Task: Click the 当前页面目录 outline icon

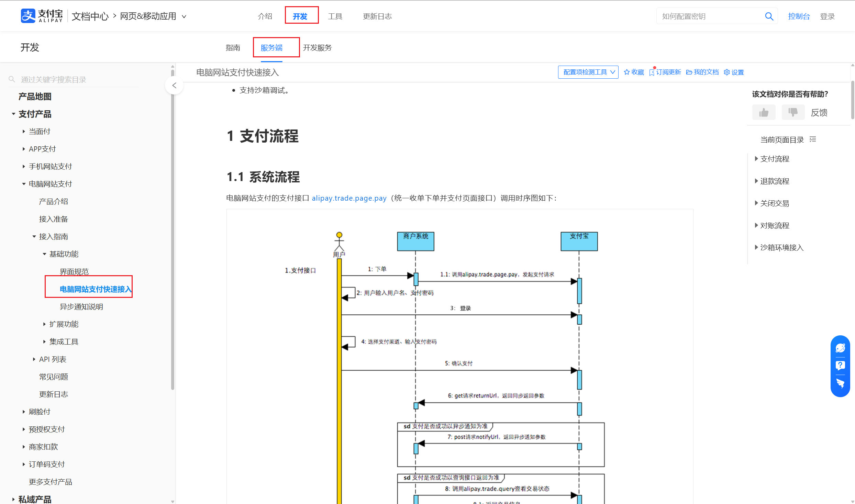Action: click(813, 139)
